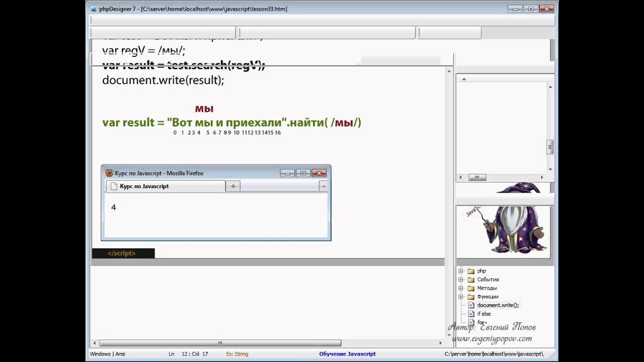Click the right panel horizontal scrollbar thumb
This screenshot has height=362, width=644.
pos(477,177)
